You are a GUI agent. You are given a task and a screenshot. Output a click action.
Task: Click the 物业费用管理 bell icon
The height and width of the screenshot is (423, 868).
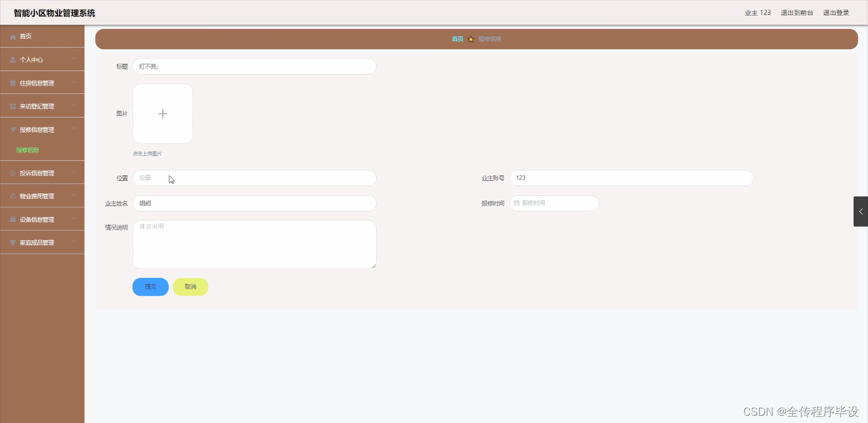12,196
